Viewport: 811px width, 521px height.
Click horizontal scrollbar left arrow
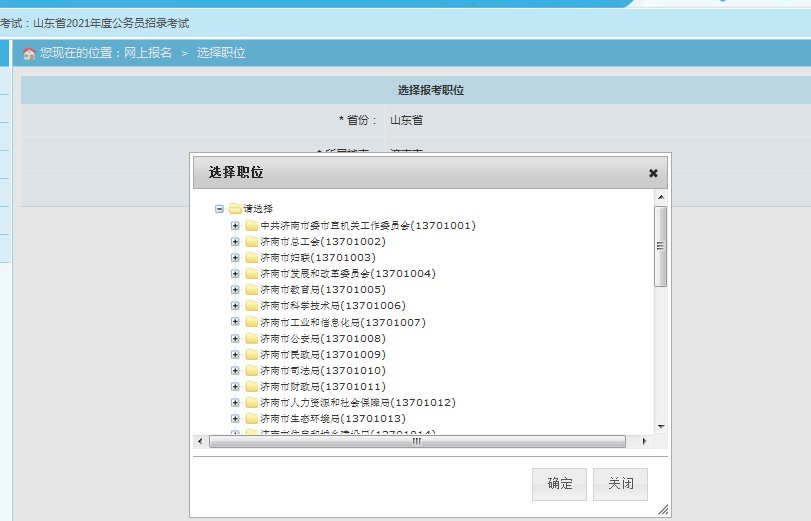200,441
